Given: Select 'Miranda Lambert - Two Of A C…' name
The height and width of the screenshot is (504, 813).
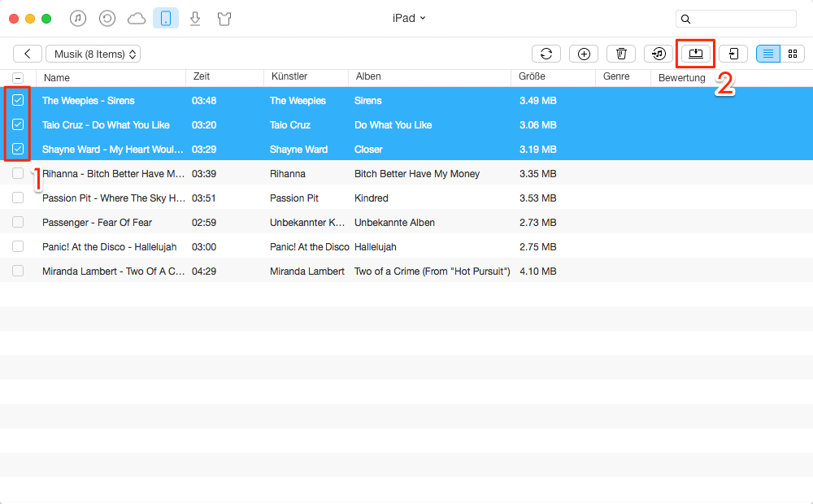Looking at the screenshot, I should (113, 272).
